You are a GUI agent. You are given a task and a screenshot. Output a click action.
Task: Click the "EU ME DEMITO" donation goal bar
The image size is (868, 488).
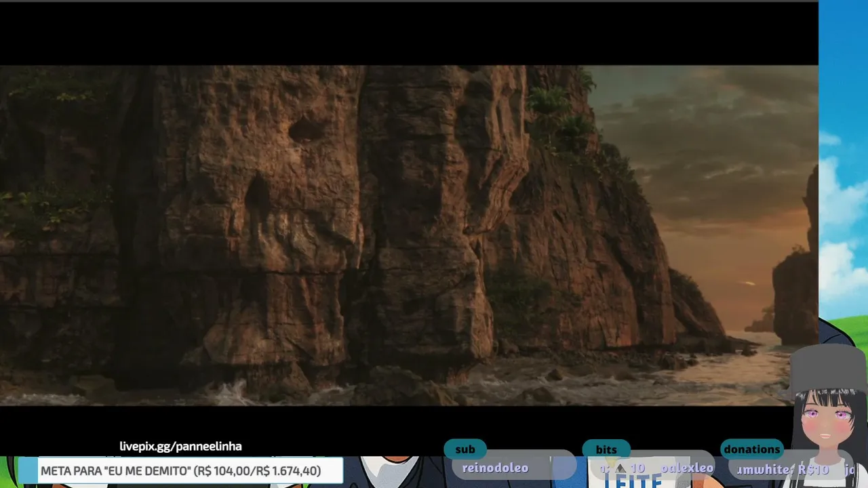click(180, 470)
